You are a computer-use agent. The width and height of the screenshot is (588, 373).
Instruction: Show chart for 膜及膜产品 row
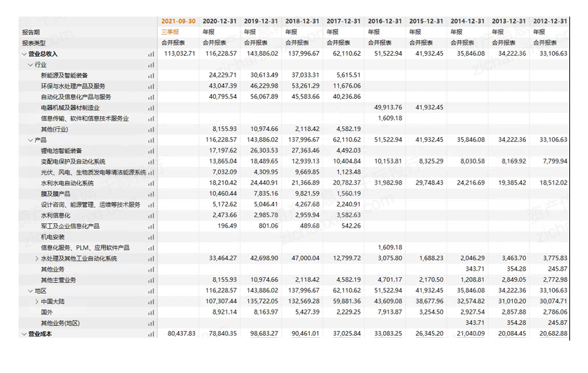150,194
